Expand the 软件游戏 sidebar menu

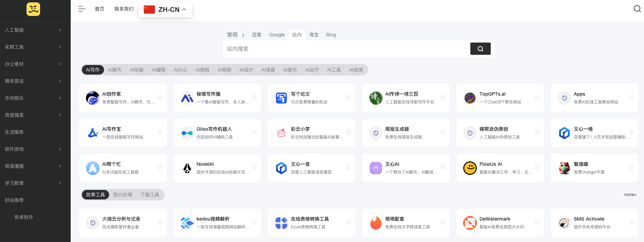pyautogui.click(x=33, y=149)
